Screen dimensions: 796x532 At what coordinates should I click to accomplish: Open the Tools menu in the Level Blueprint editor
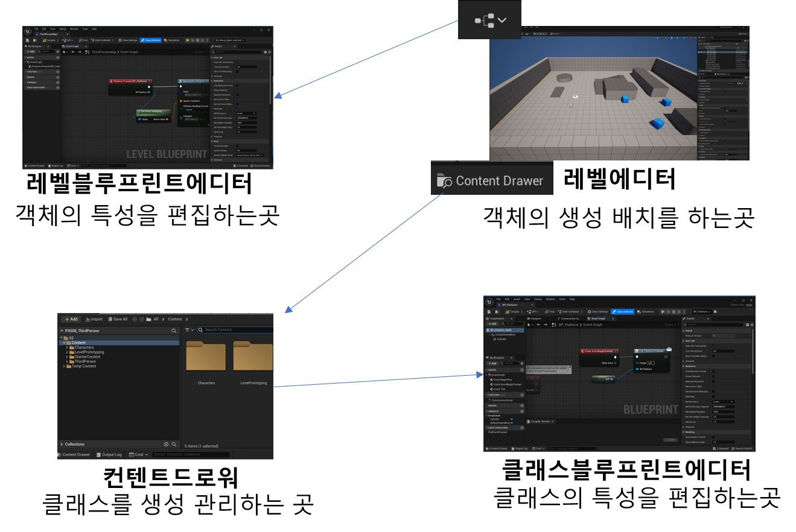(85, 28)
